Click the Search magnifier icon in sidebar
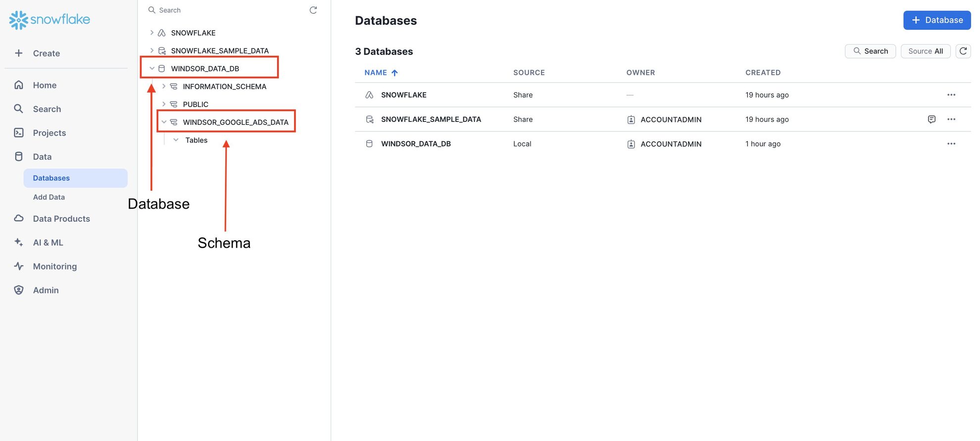The width and height of the screenshot is (980, 441). [x=19, y=109]
